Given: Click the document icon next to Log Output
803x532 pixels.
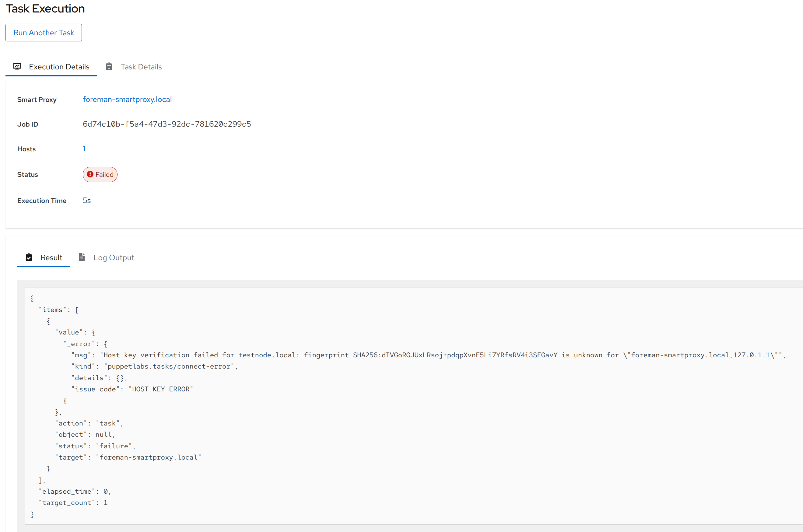Looking at the screenshot, I should tap(82, 257).
